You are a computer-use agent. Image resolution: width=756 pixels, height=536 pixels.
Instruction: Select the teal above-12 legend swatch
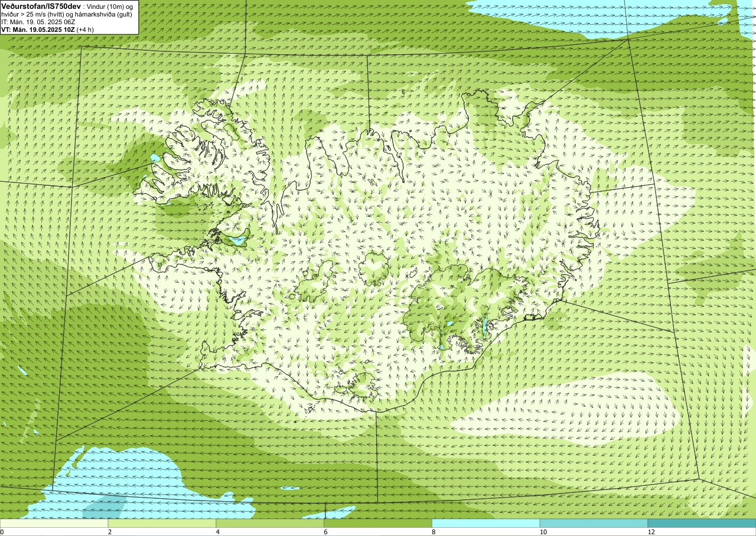point(702,523)
